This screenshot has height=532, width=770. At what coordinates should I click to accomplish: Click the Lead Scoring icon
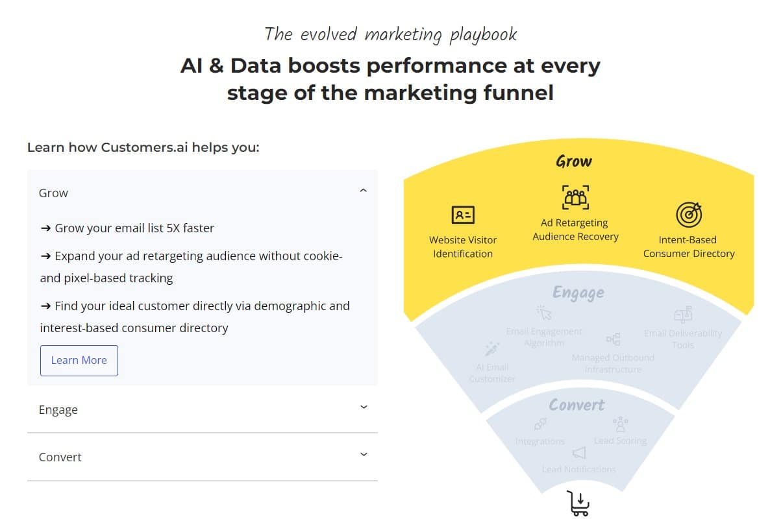tap(620, 424)
